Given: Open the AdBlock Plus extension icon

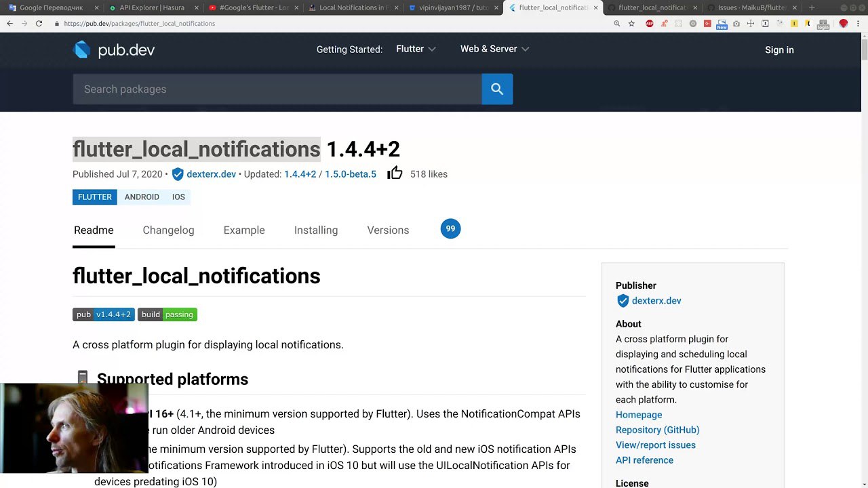Looking at the screenshot, I should pos(650,23).
